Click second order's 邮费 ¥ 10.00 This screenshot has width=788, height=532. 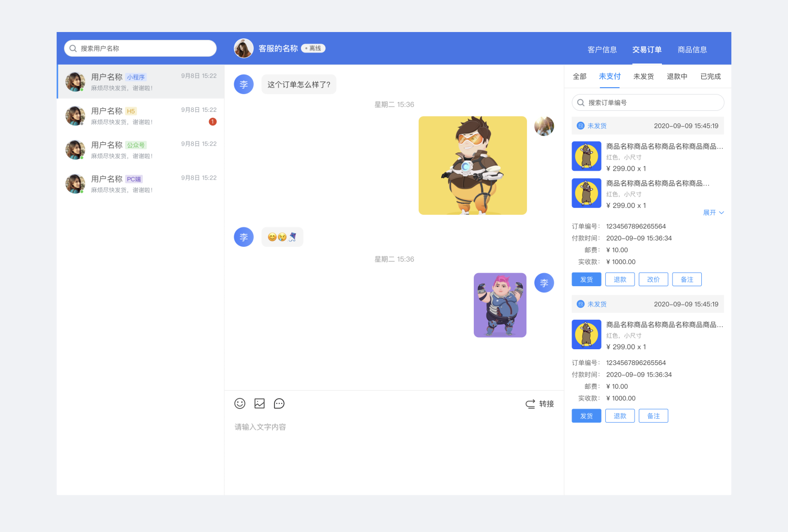pos(617,387)
